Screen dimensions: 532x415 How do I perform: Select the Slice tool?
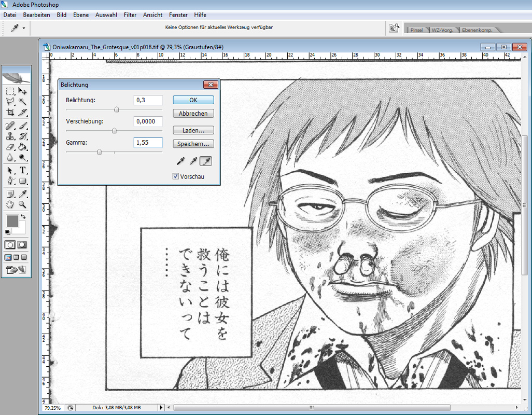pyautogui.click(x=22, y=112)
